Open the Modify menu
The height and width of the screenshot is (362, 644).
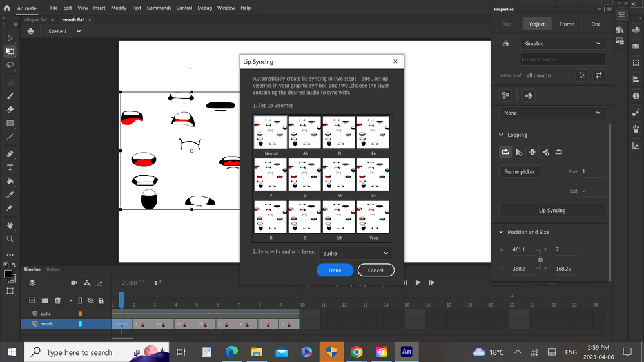coord(119,8)
